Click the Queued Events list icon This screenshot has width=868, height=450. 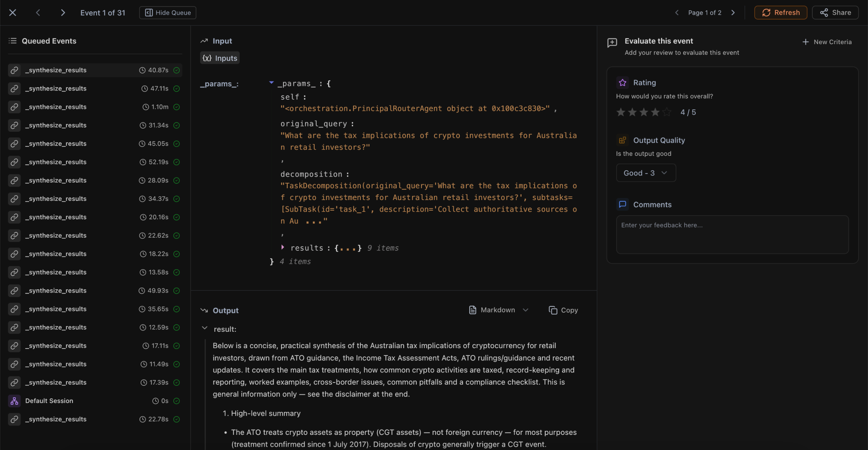click(x=12, y=40)
